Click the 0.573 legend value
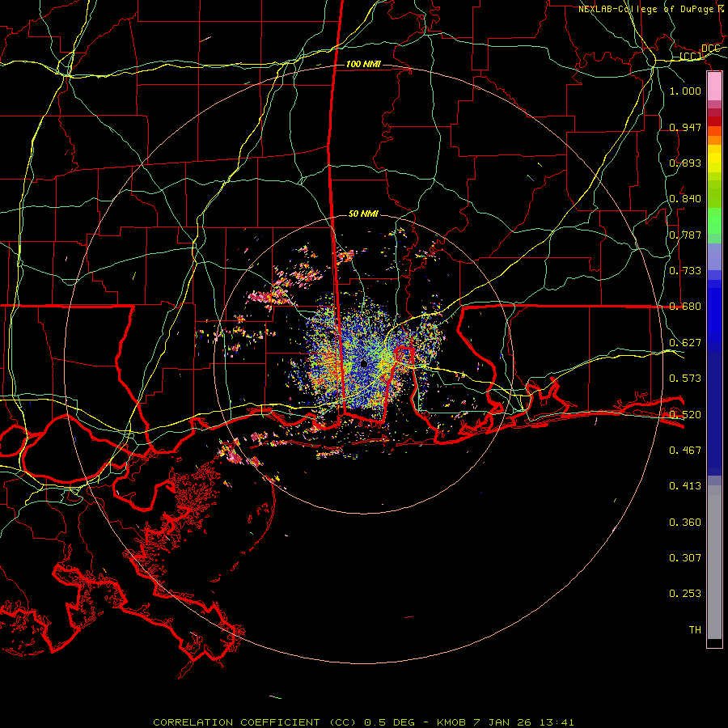Image resolution: width=728 pixels, height=728 pixels. pyautogui.click(x=685, y=379)
